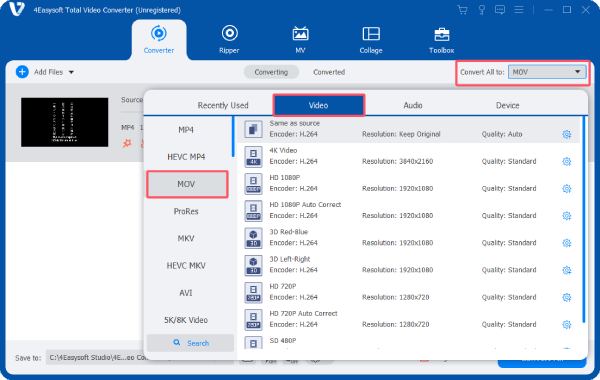Choose HEVC MP4 in the format list
600x380 pixels.
(186, 157)
